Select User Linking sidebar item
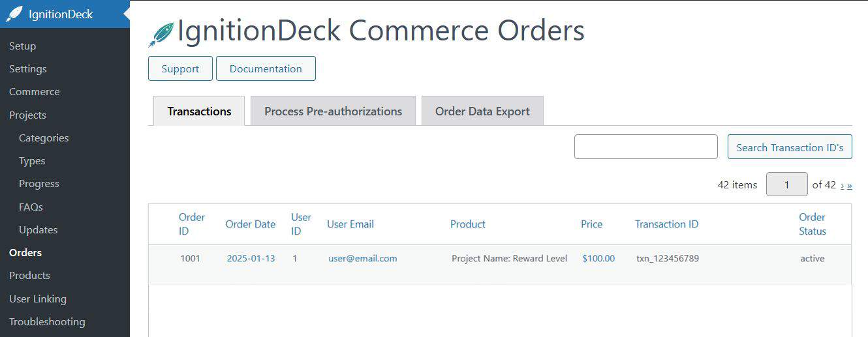 point(38,299)
